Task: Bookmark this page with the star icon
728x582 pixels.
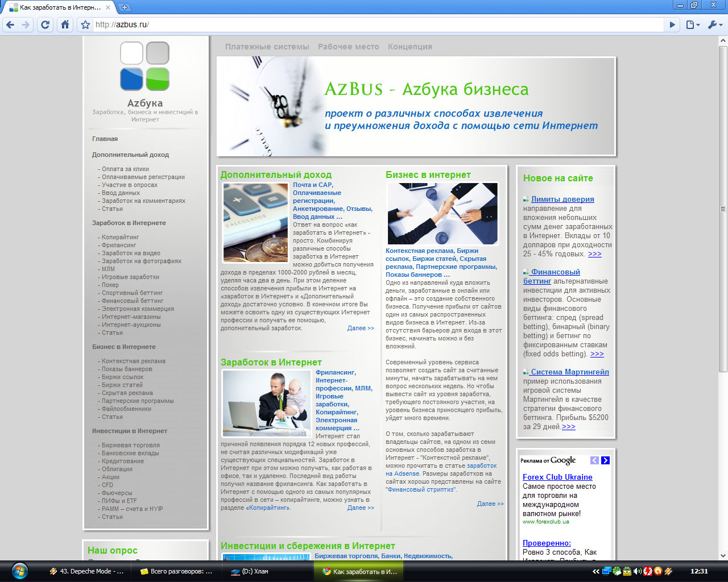Action: 85,24
